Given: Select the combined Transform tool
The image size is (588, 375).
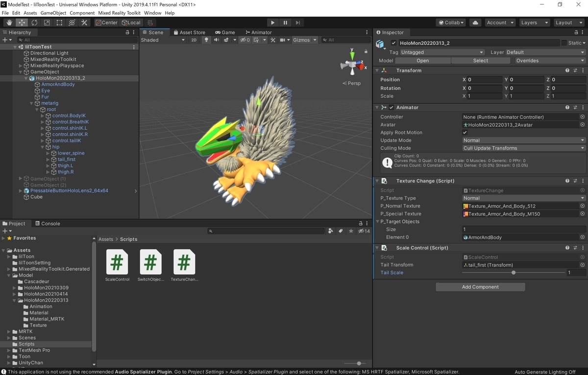Looking at the screenshot, I should 72,23.
